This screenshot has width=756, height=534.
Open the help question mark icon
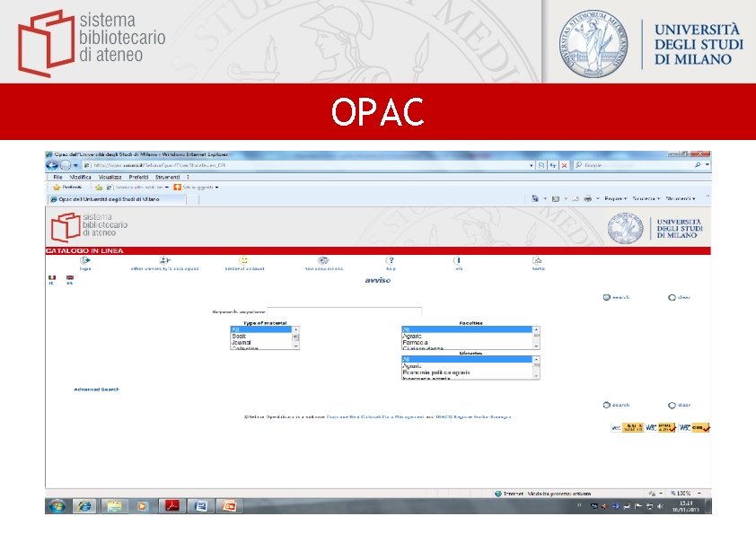[391, 260]
